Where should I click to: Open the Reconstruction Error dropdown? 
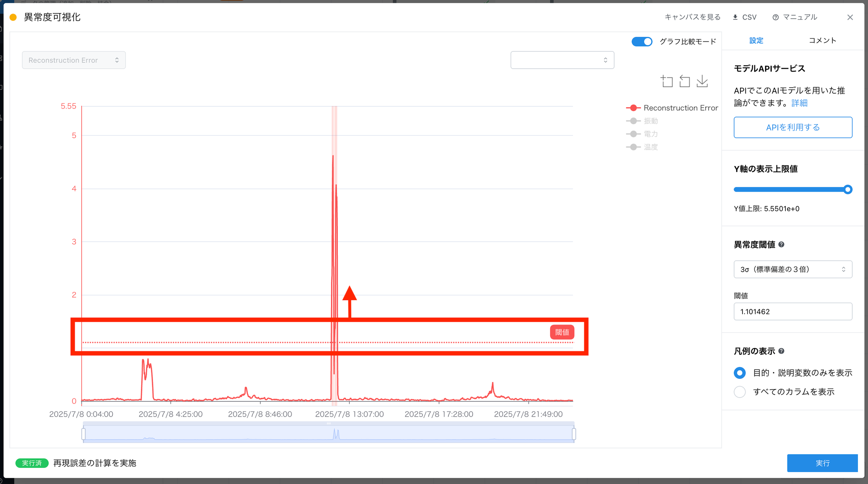[74, 60]
